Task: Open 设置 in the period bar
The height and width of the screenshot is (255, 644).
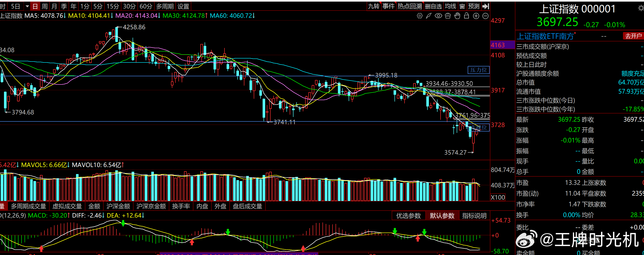Action: coord(183,6)
